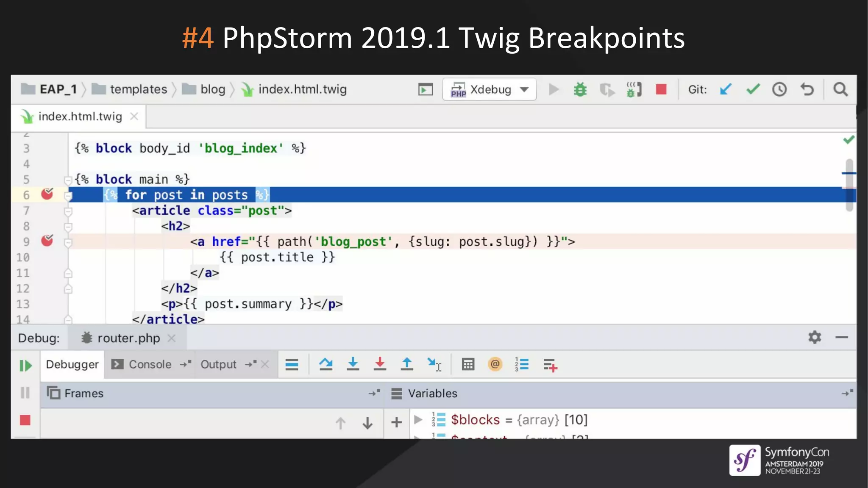This screenshot has height=488, width=868.
Task: Switch to the index.html.twig editor tab
Action: click(x=80, y=116)
